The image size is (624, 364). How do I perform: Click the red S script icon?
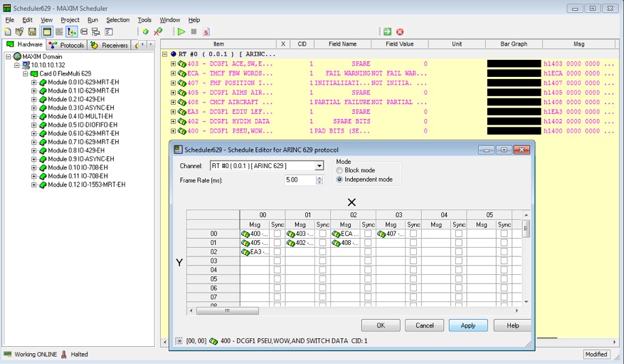[x=206, y=32]
